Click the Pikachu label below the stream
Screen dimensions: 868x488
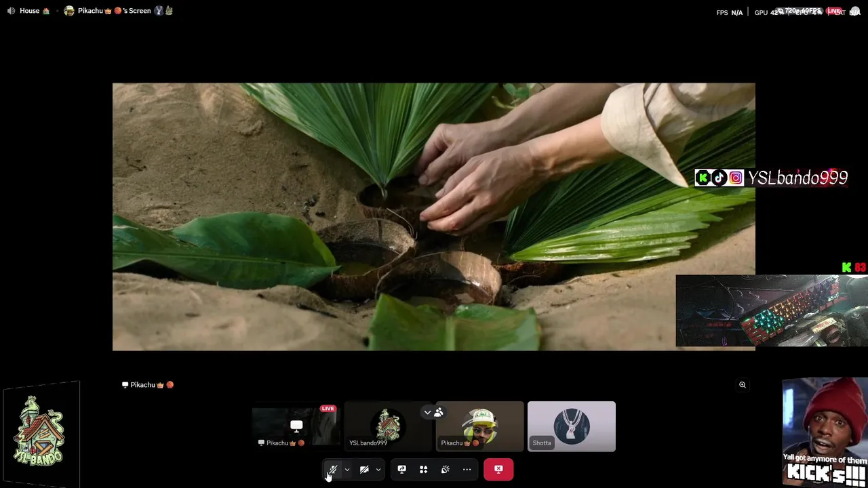pos(148,385)
